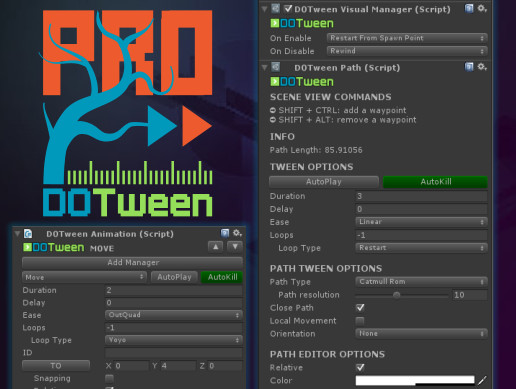Open help icon for DOTween Animation script
The width and height of the screenshot is (516, 389).
(225, 233)
